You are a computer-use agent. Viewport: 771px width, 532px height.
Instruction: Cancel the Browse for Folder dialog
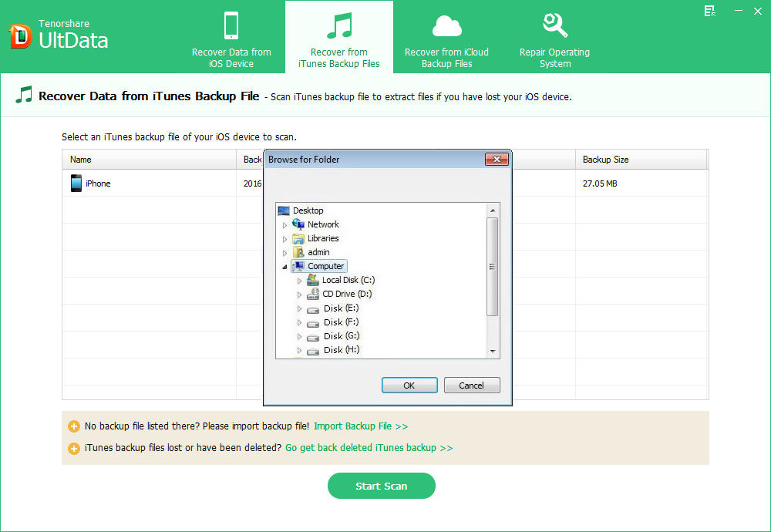472,386
